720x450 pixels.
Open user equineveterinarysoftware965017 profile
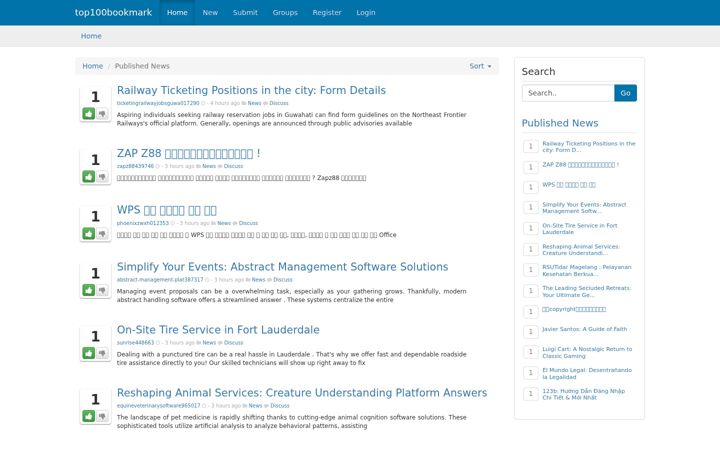pos(158,406)
